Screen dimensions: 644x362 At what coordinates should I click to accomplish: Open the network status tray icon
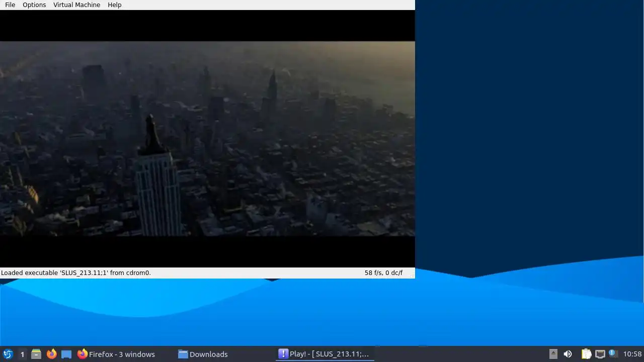click(x=600, y=354)
